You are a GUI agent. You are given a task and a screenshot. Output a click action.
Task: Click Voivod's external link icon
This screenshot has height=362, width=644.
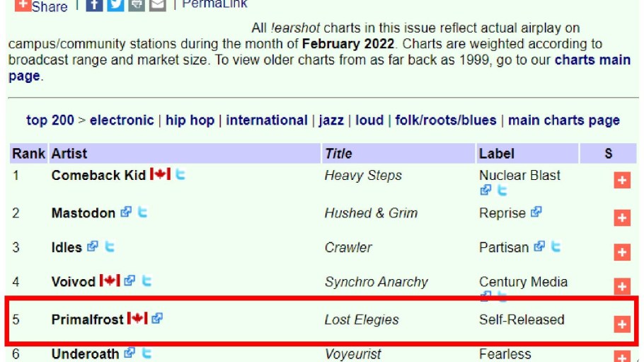(x=130, y=281)
